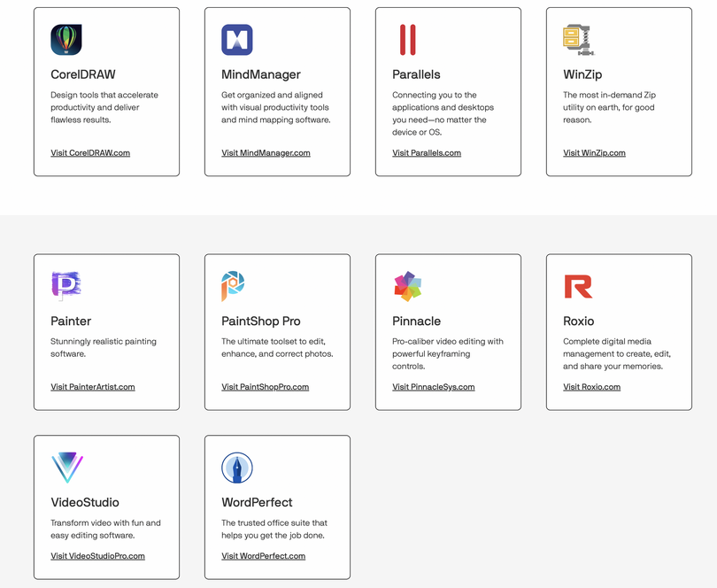This screenshot has height=588, width=717.
Task: Click text 'The most in-demand Zip utility'
Action: tap(610, 107)
